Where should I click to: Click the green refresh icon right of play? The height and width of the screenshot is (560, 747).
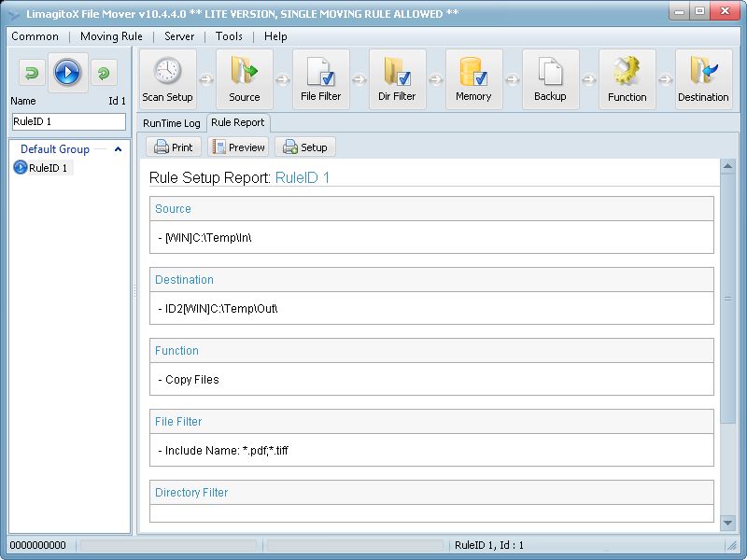(104, 73)
